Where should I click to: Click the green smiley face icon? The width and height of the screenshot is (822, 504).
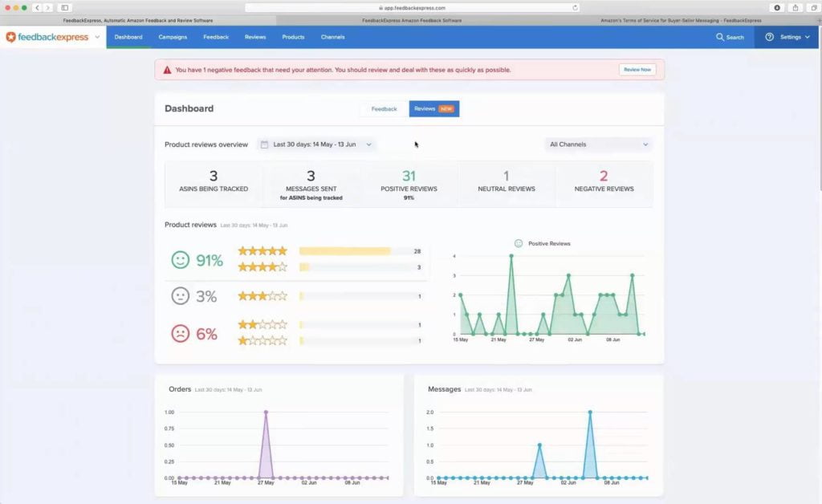181,260
